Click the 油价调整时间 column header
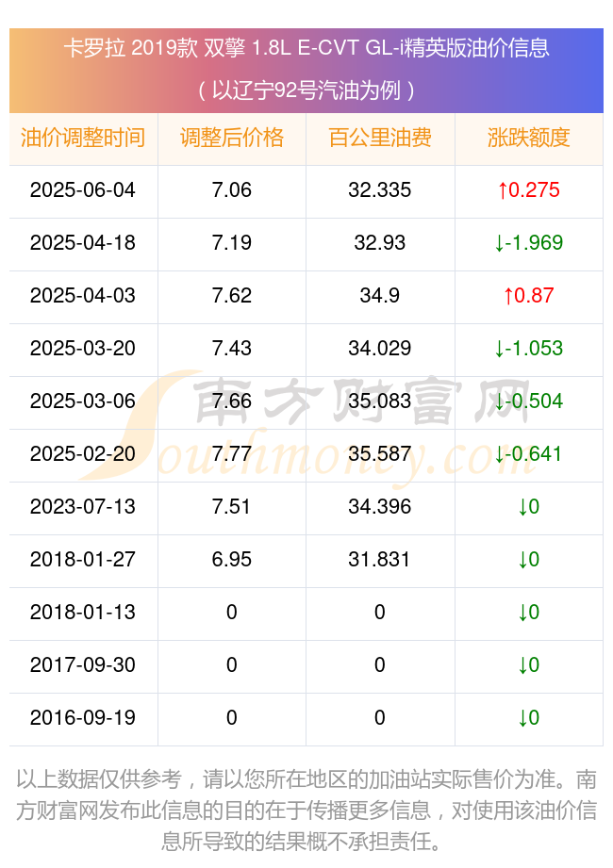The image size is (613, 868). point(83,138)
